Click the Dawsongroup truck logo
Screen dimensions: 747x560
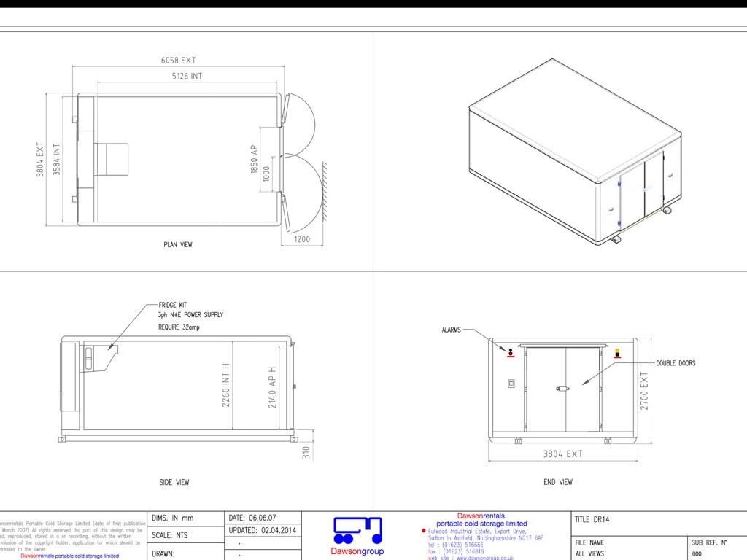(x=357, y=531)
